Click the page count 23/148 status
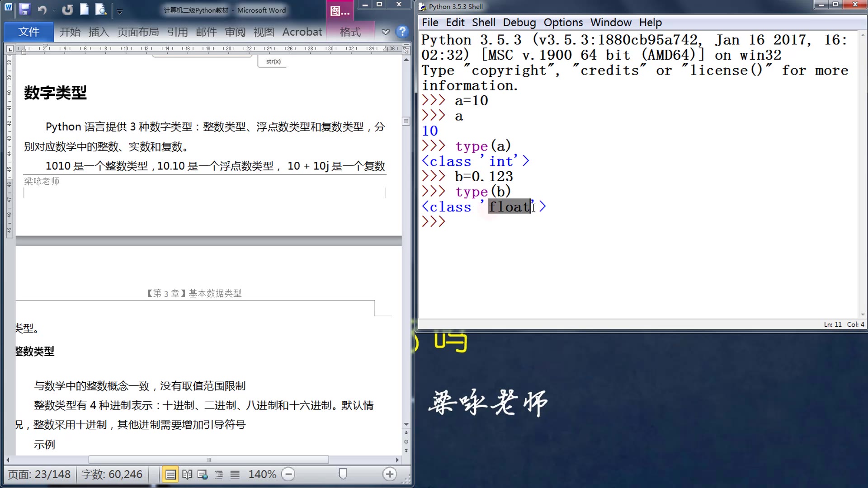Viewport: 868px width, 488px height. [x=39, y=474]
